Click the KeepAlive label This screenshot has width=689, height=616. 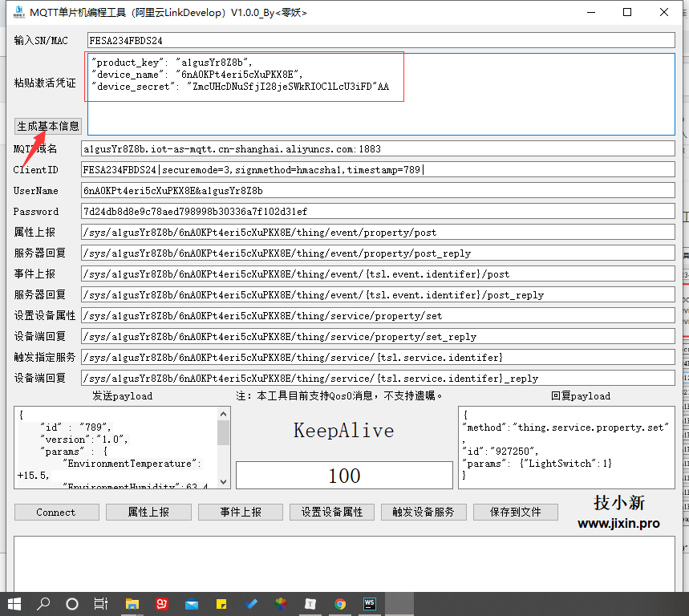click(343, 431)
